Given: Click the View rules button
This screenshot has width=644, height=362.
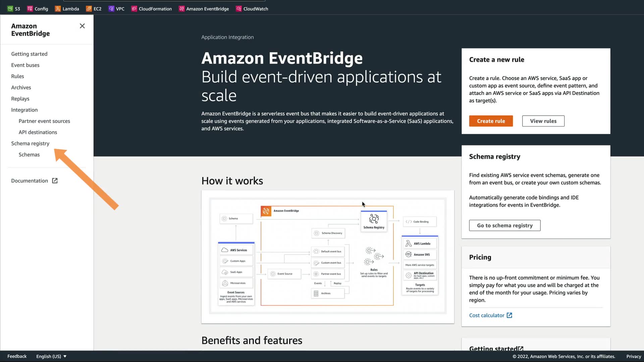Looking at the screenshot, I should (x=543, y=121).
